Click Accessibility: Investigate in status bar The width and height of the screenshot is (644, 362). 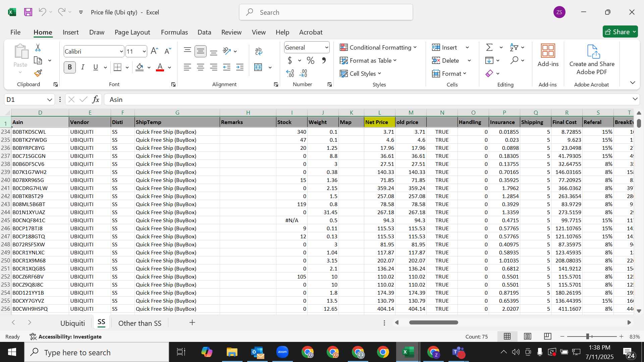[66, 337]
